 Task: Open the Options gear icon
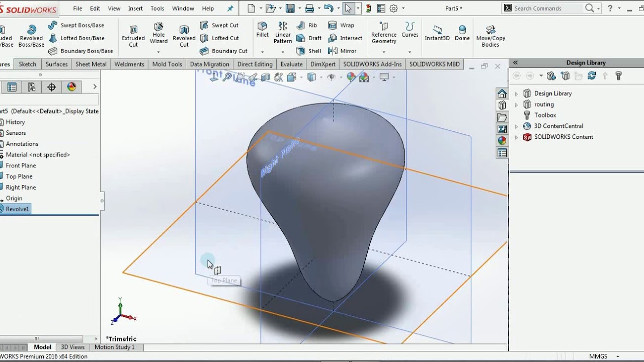(393, 8)
